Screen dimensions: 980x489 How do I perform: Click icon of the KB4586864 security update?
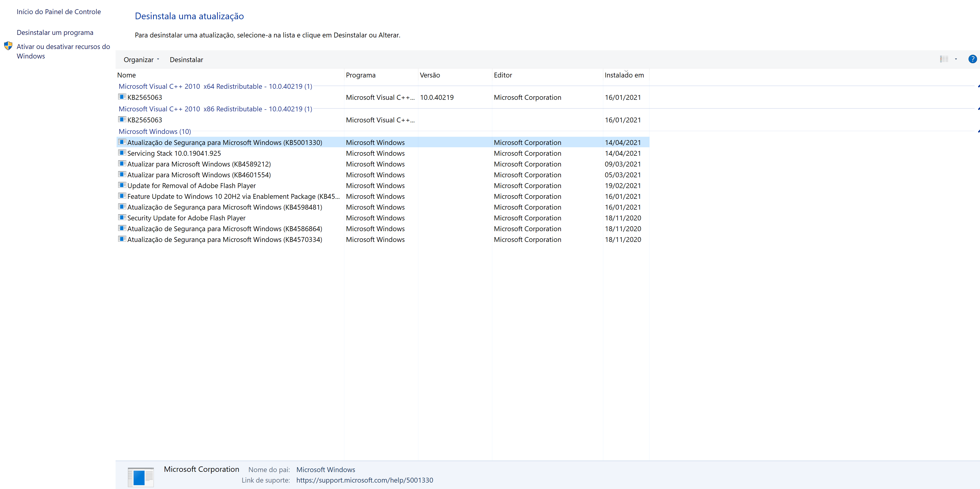click(122, 228)
